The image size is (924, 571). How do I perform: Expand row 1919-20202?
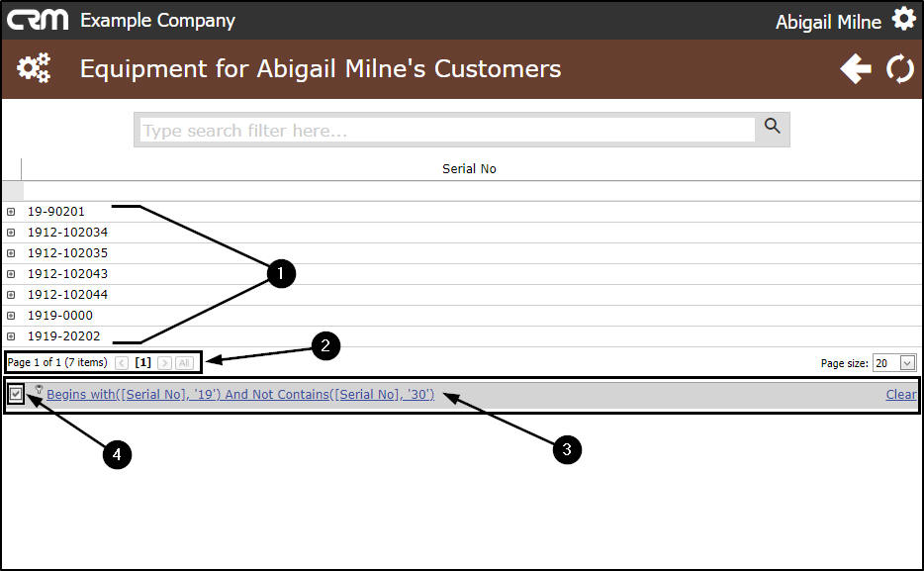click(x=11, y=336)
